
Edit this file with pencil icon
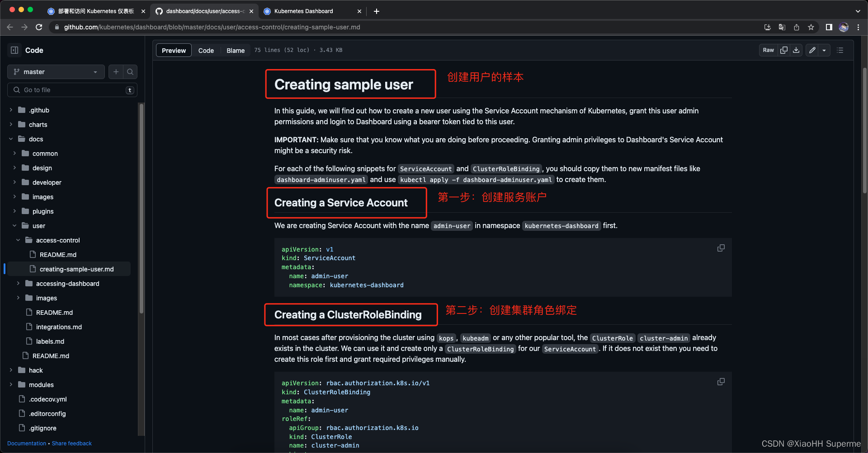coord(812,50)
